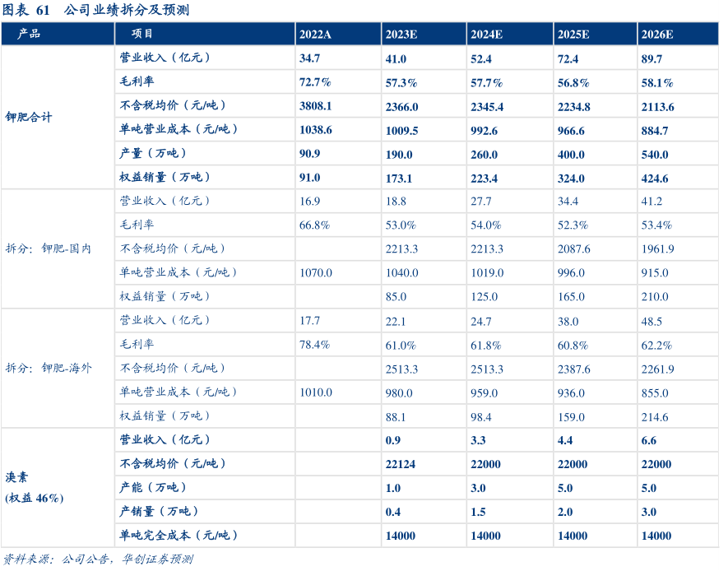Select the 拆分：钾肥-国内 group label
Viewport: 728px width, 585px height.
click(49, 248)
